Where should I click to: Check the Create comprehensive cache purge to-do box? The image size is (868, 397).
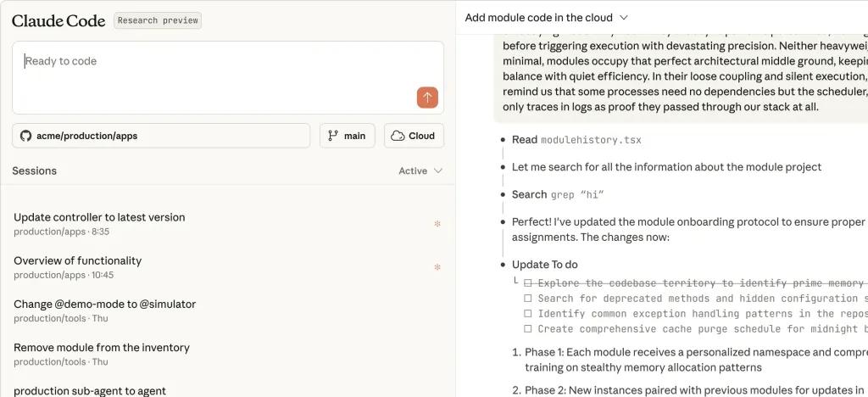point(528,329)
